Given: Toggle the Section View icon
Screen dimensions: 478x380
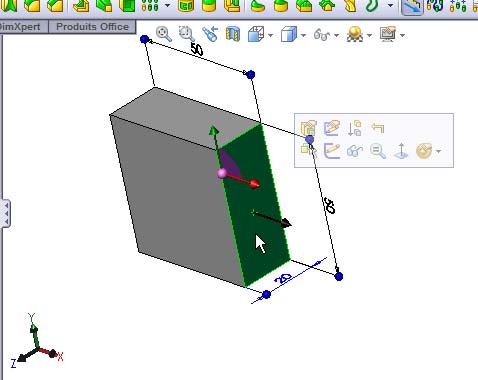Looking at the screenshot, I should [x=233, y=34].
